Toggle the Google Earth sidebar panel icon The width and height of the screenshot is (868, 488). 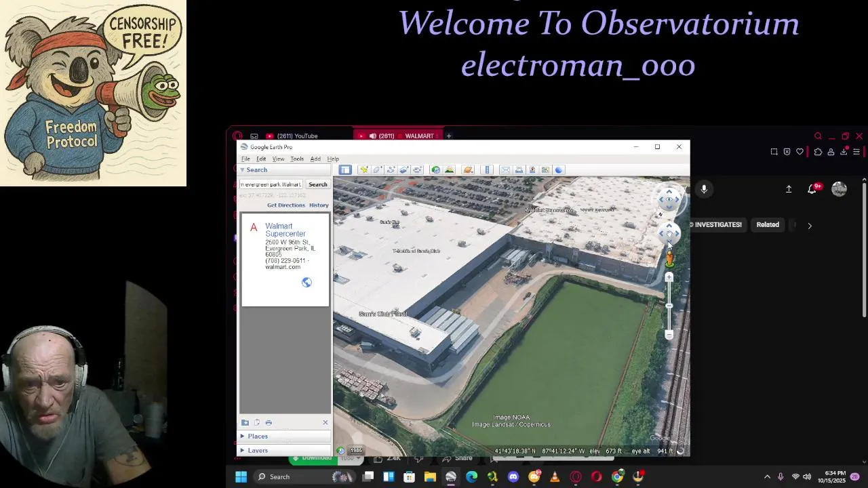[345, 170]
